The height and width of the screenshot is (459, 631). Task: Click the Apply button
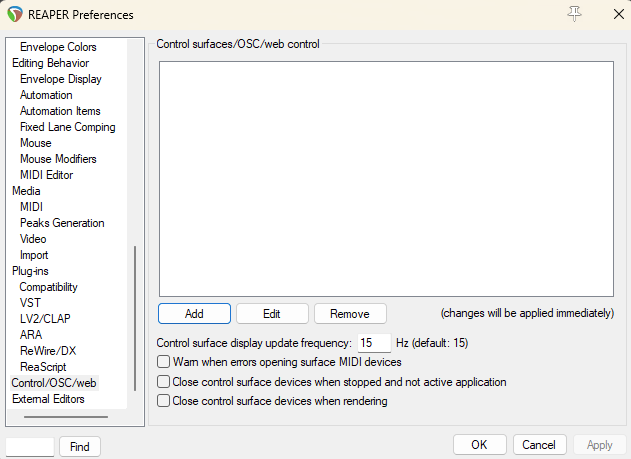(x=600, y=445)
